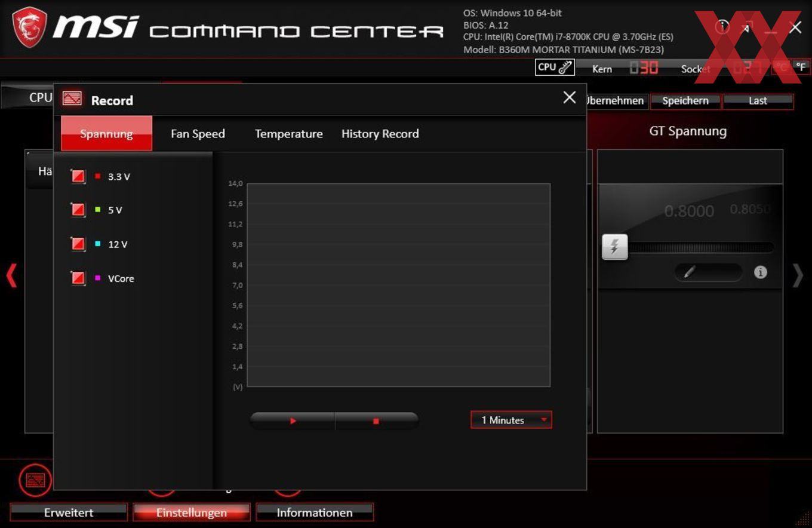Click the Einstellungen button
Viewport: 812px width, 528px height.
tap(192, 512)
